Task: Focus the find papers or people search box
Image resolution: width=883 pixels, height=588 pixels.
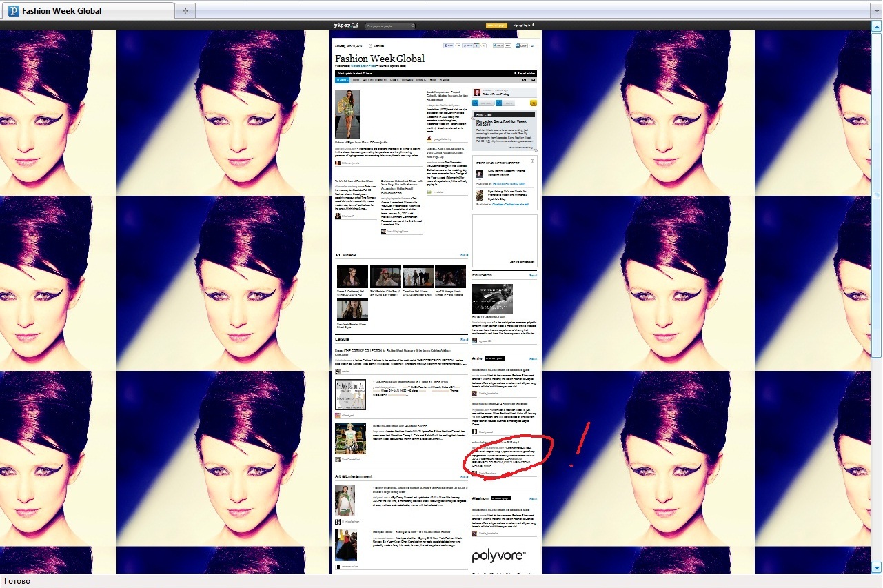Action: coord(390,26)
